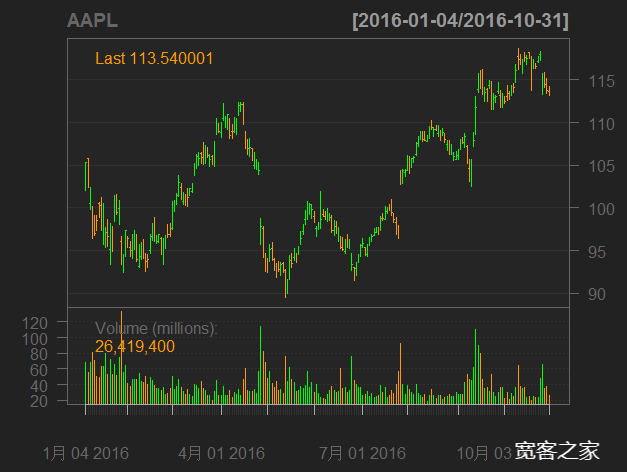
Task: Click the 115 price axis label
Action: (601, 82)
